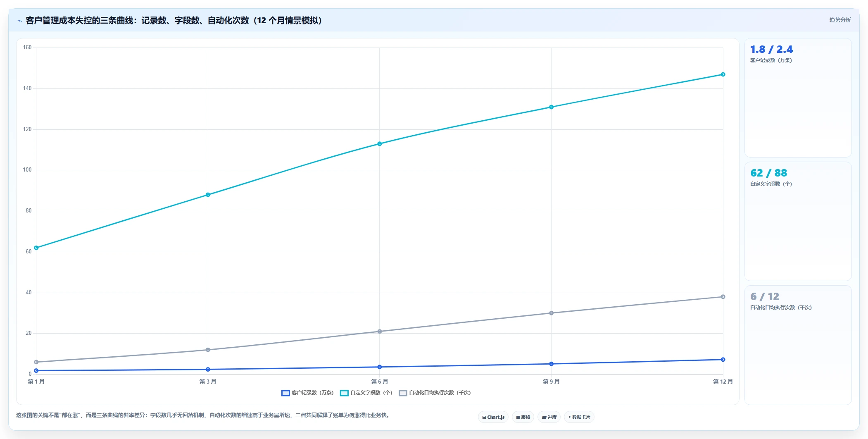This screenshot has height=439, width=868.
Task: Select the blue 客户记录数 point at 第 12 月
Action: 723,360
